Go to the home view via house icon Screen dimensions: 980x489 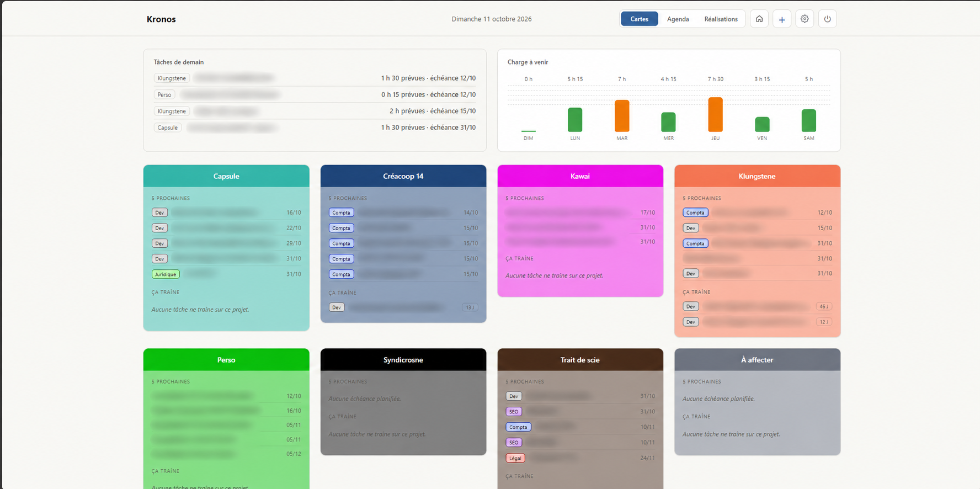(759, 19)
